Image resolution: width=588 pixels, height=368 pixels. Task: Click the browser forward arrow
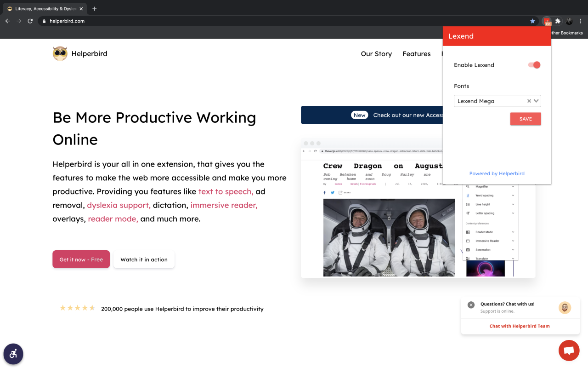coord(19,21)
